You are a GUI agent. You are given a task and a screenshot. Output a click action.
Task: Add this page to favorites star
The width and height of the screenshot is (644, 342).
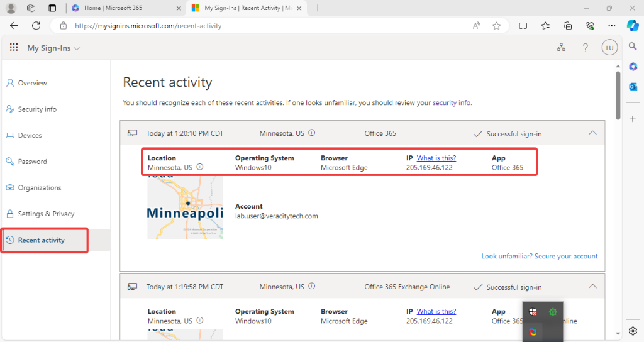click(497, 26)
